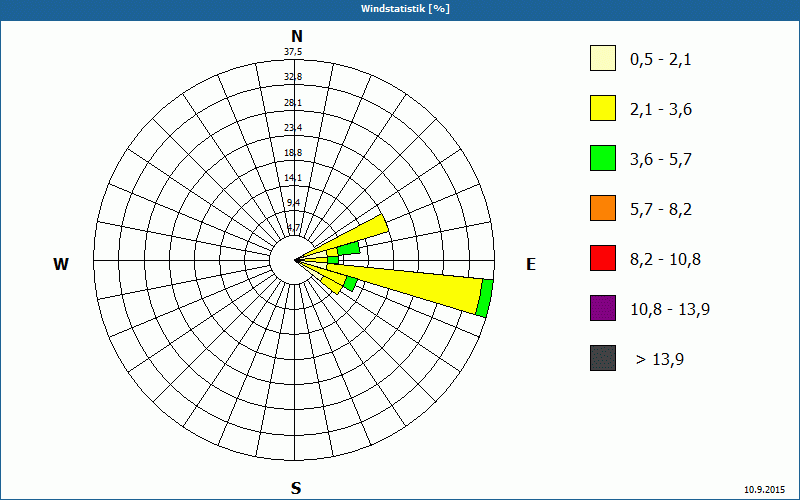This screenshot has height=500, width=800.
Task: Click the dark gray > 13,9 legend swatch
Action: tap(603, 358)
